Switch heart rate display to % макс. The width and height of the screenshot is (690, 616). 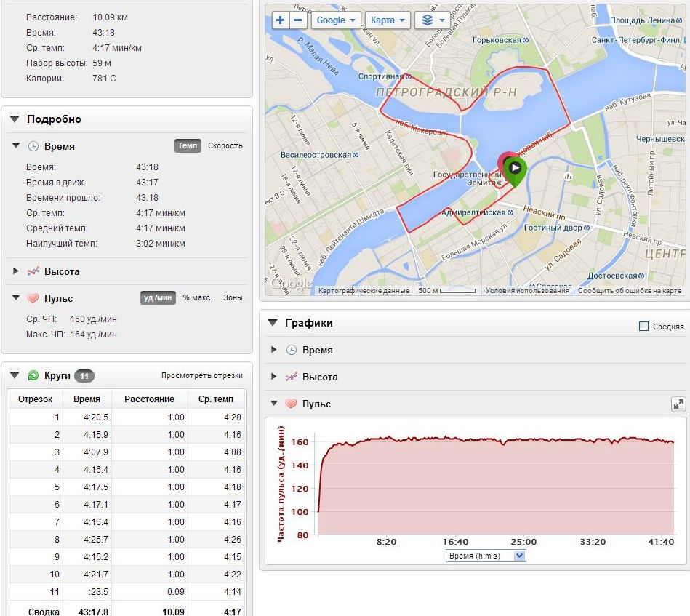(x=197, y=297)
